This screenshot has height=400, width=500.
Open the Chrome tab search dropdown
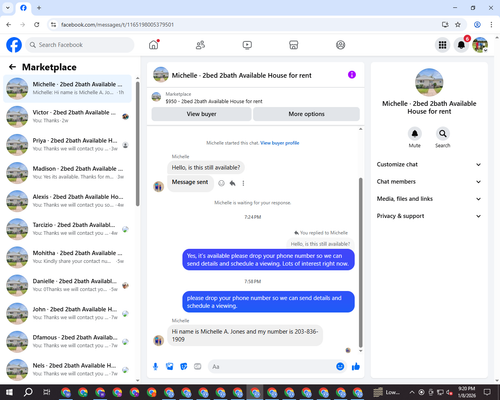(x=8, y=7)
